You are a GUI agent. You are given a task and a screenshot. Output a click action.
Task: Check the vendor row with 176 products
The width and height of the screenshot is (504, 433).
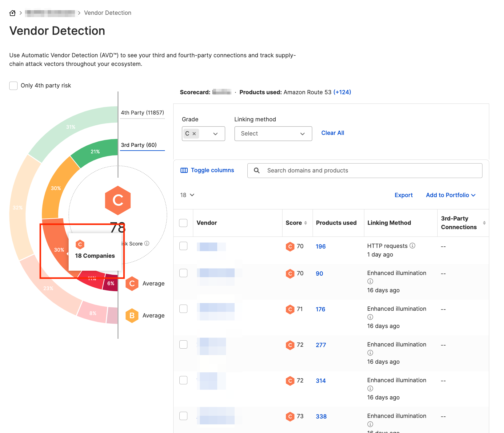(x=183, y=309)
